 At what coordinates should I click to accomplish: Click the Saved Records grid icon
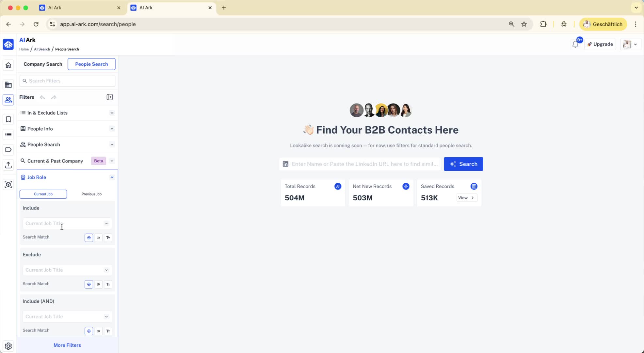click(x=474, y=186)
